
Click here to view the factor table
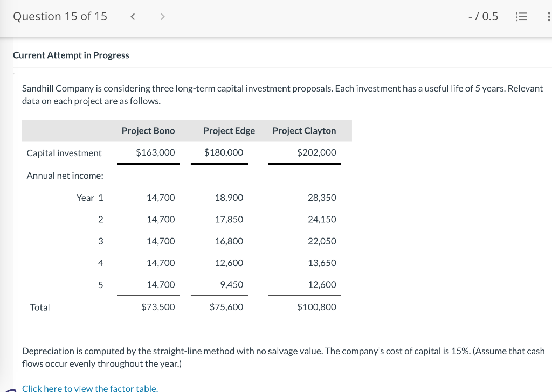[90, 388]
